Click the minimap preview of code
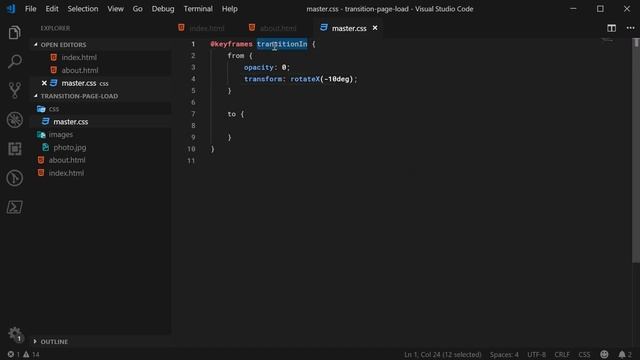 click(608, 40)
